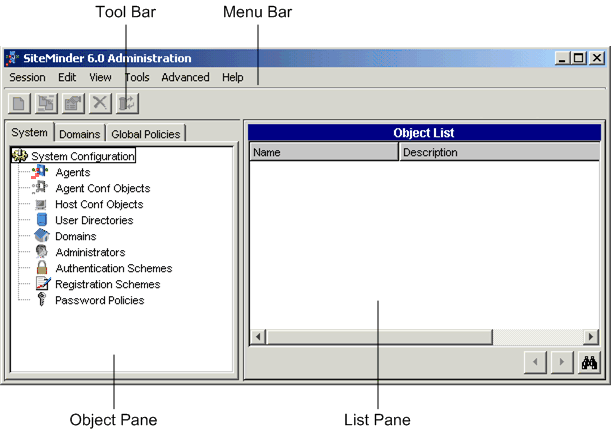Select Password Policies node
This screenshot has height=430, width=611.
pos(100,300)
